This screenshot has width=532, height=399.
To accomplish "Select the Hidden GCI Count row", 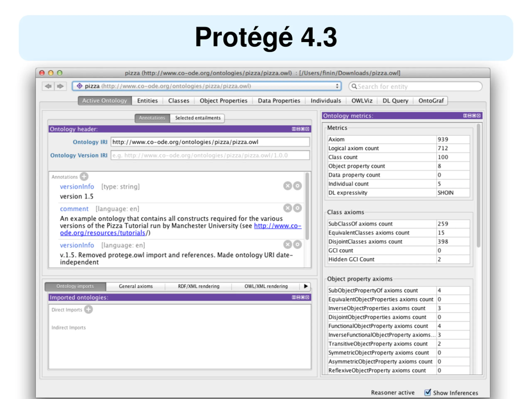I will tap(399, 259).
